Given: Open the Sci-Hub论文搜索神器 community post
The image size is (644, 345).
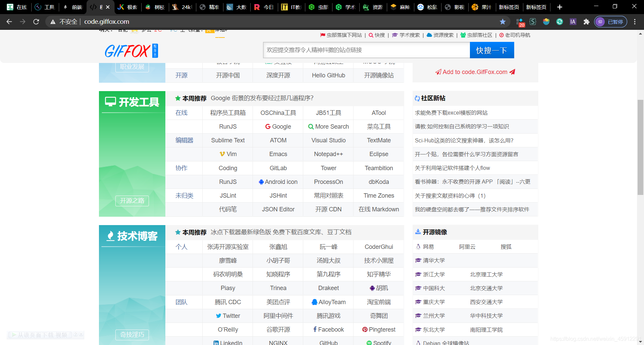Looking at the screenshot, I should click(x=464, y=140).
